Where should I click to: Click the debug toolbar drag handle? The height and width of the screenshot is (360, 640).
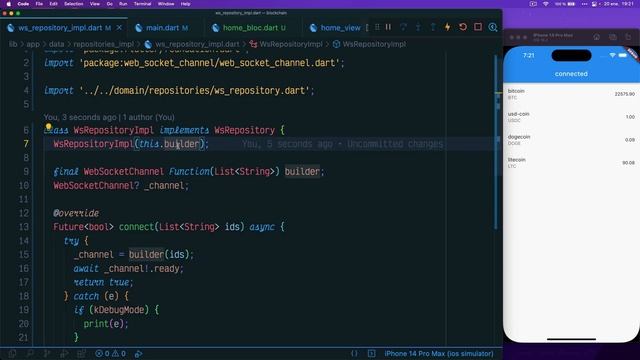click(377, 27)
